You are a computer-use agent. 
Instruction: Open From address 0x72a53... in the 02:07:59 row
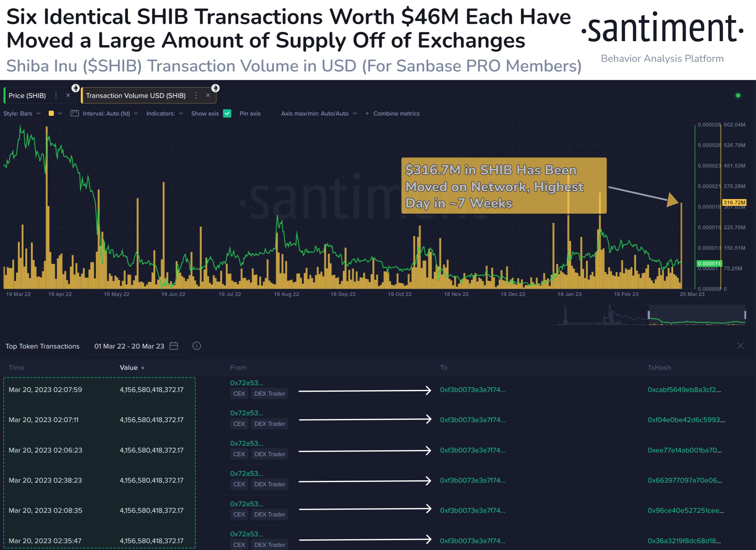(247, 383)
